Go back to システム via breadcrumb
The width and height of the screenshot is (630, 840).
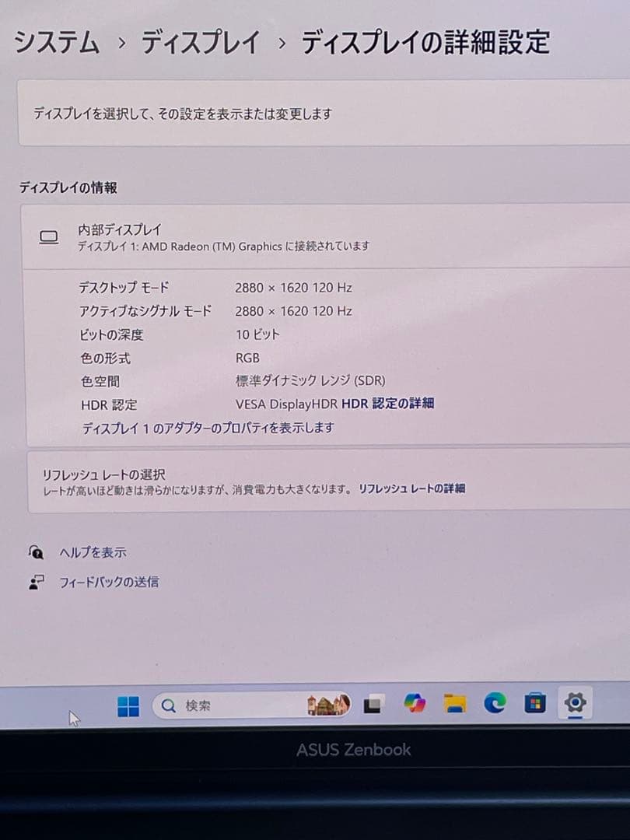click(x=55, y=44)
